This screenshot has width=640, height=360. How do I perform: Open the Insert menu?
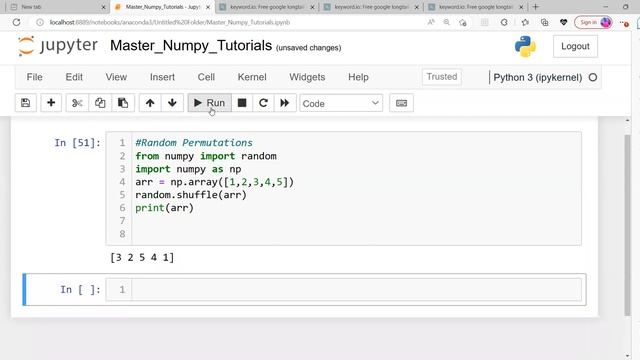pyautogui.click(x=162, y=77)
